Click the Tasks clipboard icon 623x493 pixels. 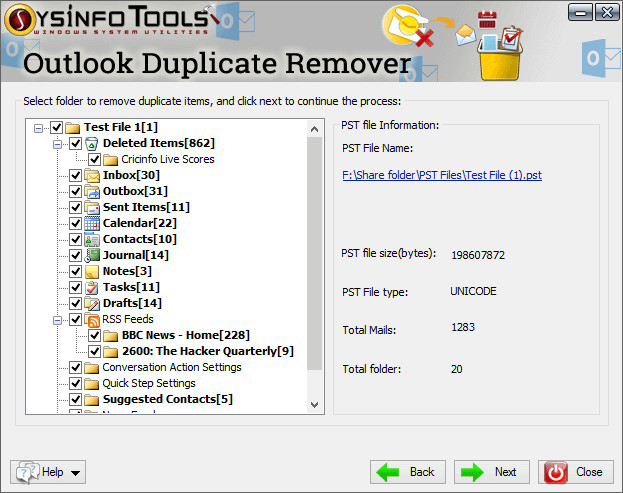(x=91, y=288)
